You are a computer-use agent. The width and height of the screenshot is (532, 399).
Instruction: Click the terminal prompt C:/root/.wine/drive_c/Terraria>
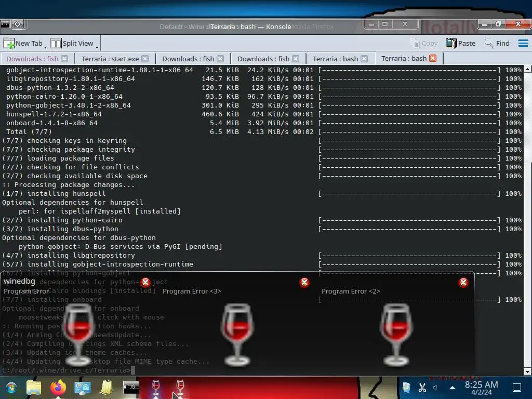coord(66,370)
